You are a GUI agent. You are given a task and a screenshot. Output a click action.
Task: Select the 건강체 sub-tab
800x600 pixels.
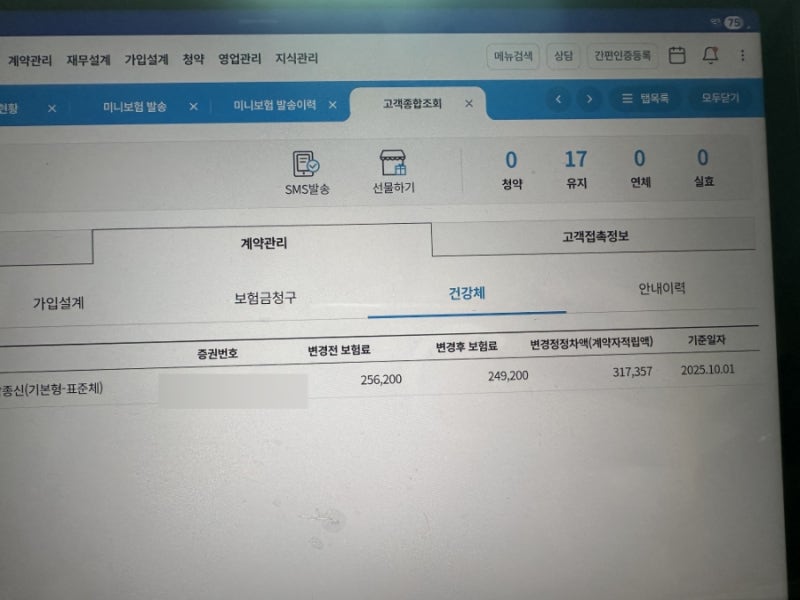coord(466,293)
